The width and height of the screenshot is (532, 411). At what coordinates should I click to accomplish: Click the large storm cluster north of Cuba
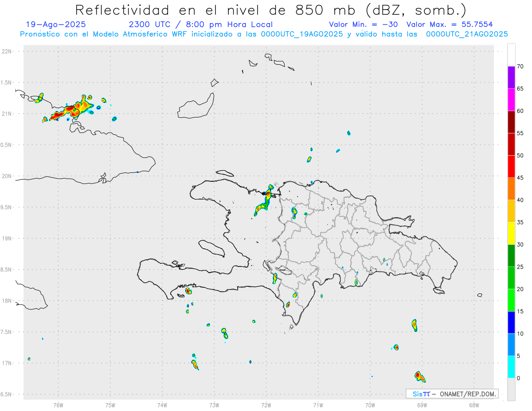[71, 110]
